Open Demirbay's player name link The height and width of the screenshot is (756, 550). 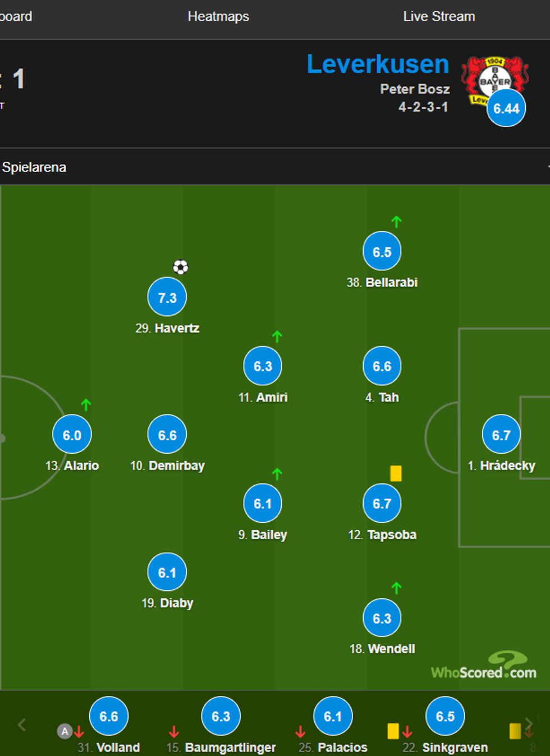pyautogui.click(x=176, y=466)
